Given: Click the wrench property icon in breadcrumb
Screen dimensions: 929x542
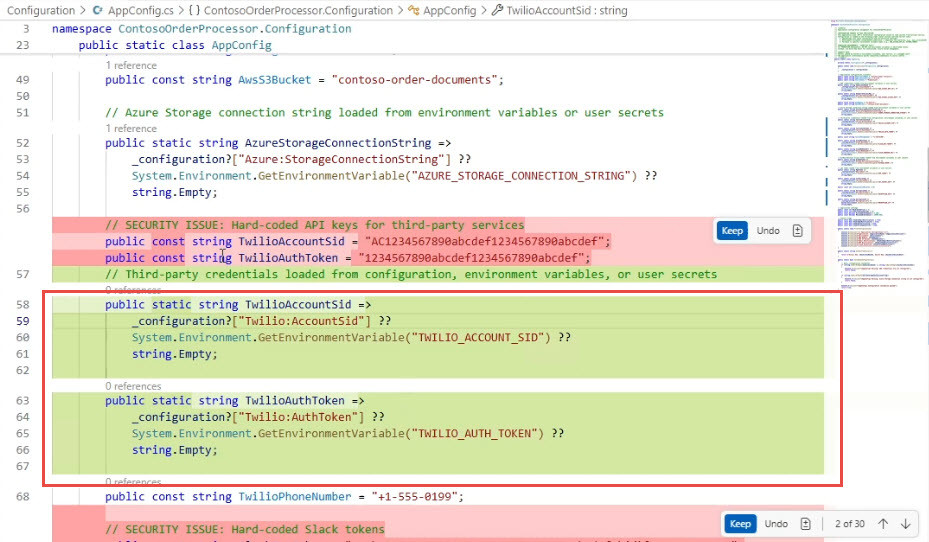Looking at the screenshot, I should [498, 10].
